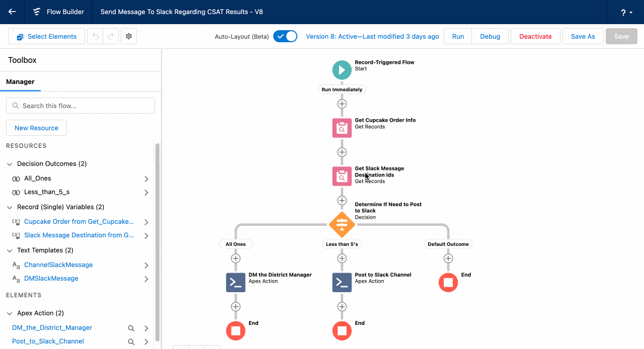Click the Get Cupcake Order Info element icon

(x=342, y=128)
